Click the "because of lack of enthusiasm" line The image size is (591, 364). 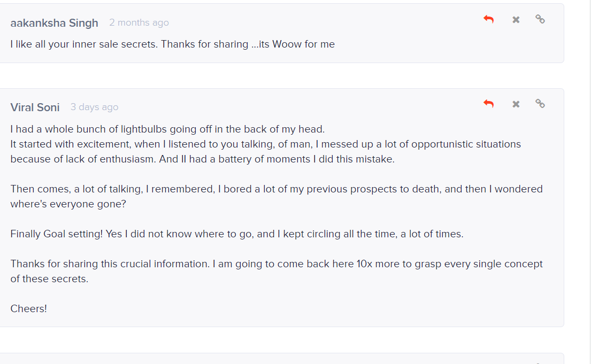click(x=202, y=159)
